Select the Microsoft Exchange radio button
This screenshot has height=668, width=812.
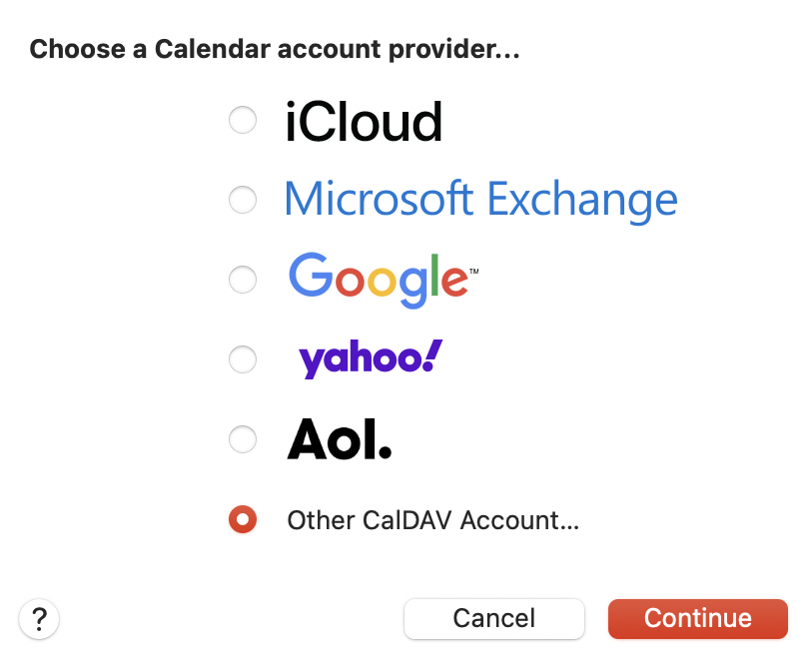coord(243,200)
